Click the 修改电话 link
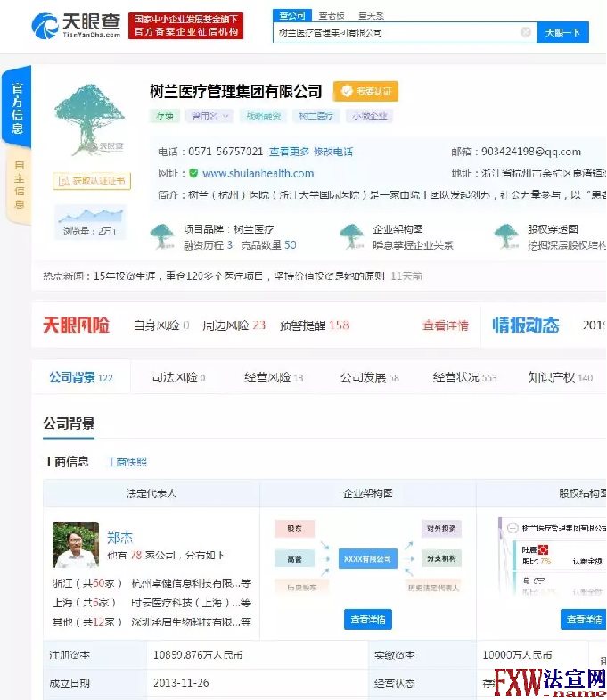The width and height of the screenshot is (607, 700). 333,152
